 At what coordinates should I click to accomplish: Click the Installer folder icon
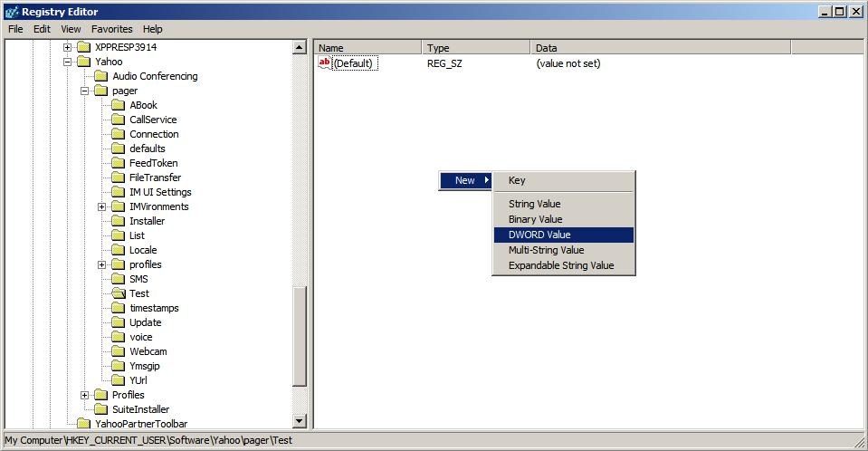118,220
